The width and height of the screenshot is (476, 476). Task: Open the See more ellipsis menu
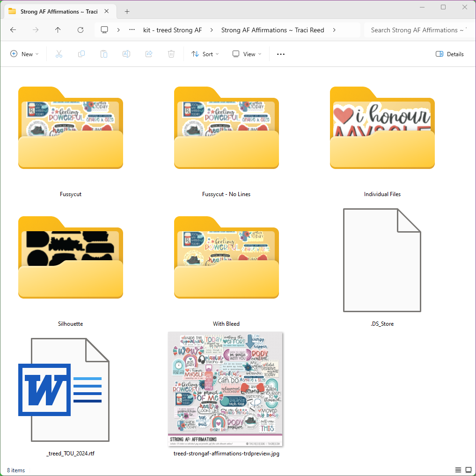point(281,54)
